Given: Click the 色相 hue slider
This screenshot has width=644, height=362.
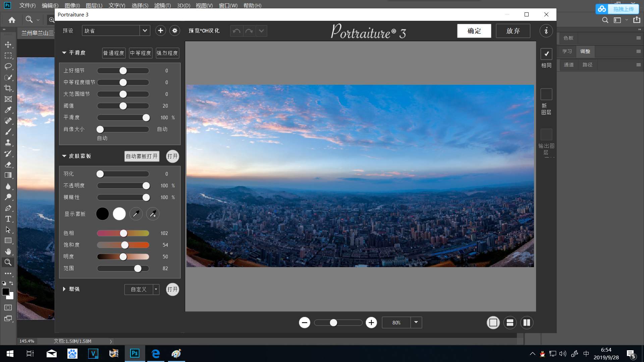Looking at the screenshot, I should 123,233.
